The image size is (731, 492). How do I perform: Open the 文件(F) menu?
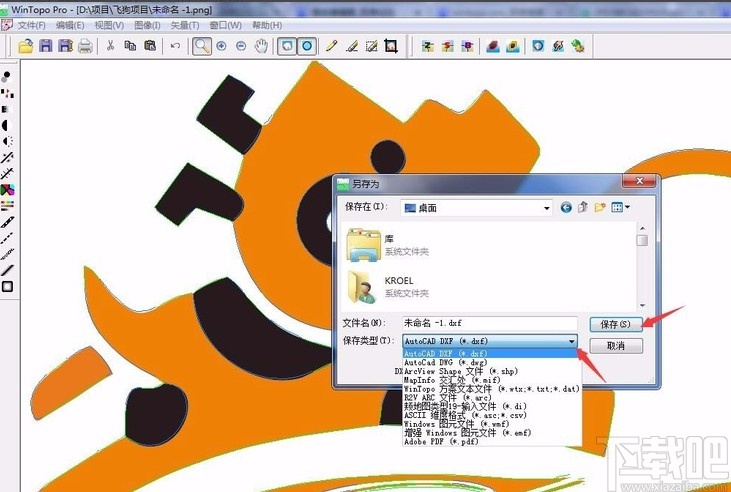tap(31, 25)
